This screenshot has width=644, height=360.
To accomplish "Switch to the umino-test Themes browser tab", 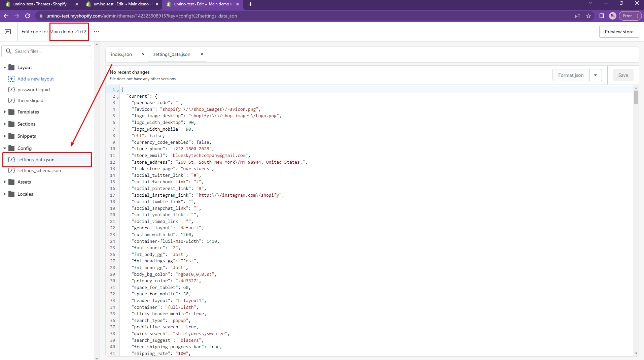I will click(x=40, y=4).
